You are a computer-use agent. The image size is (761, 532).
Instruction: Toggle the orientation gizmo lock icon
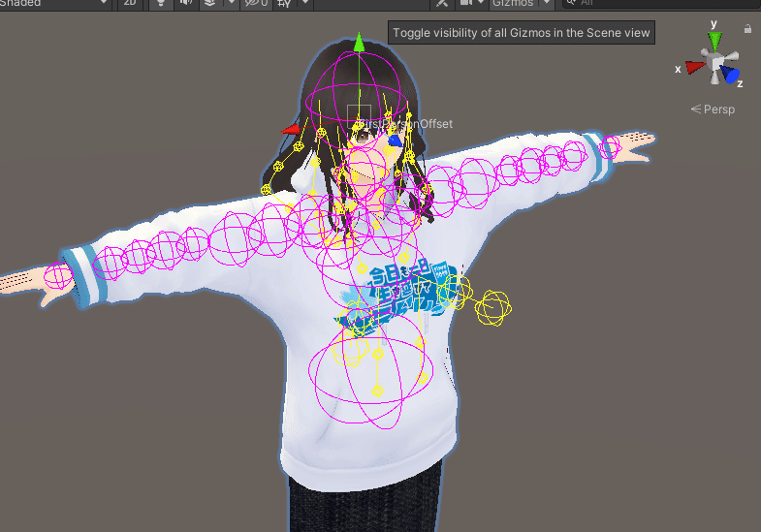coord(747,29)
